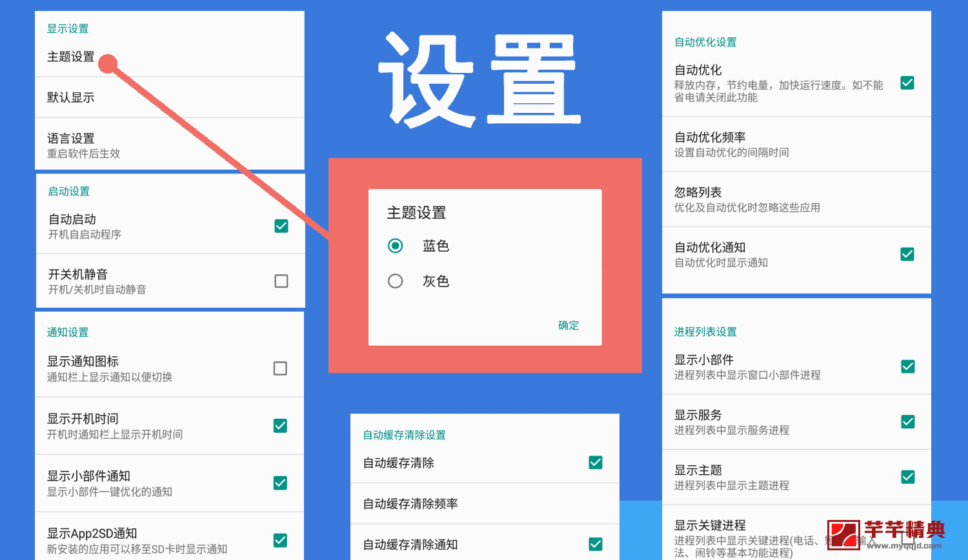Image resolution: width=968 pixels, height=560 pixels.
Task: Toggle the 显示App2SD通知 checkbox
Action: point(280,541)
